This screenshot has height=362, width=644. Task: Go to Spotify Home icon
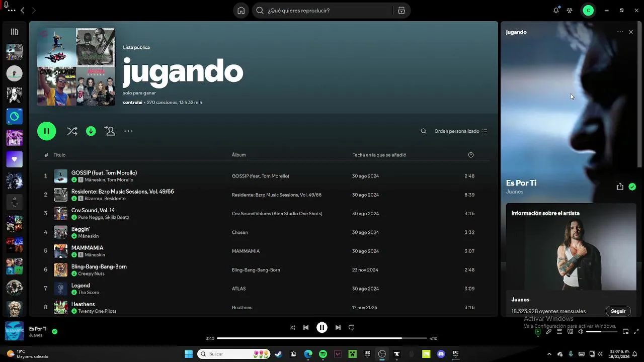[x=241, y=11]
